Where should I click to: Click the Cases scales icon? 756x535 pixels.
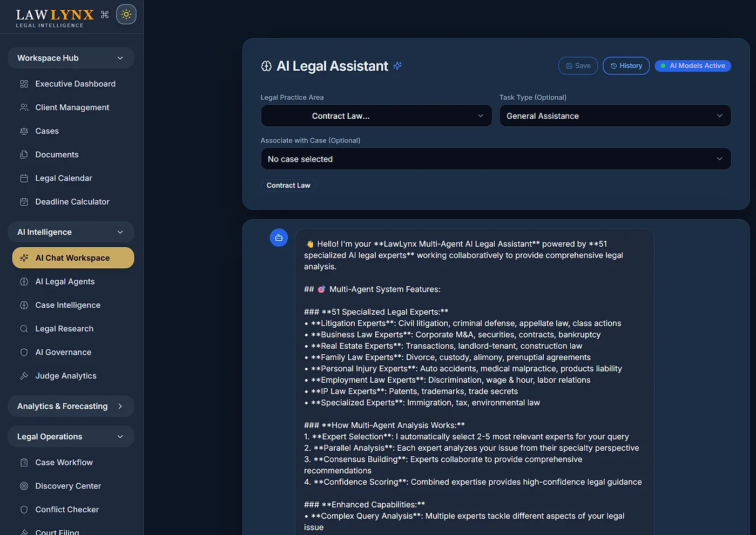[24, 131]
